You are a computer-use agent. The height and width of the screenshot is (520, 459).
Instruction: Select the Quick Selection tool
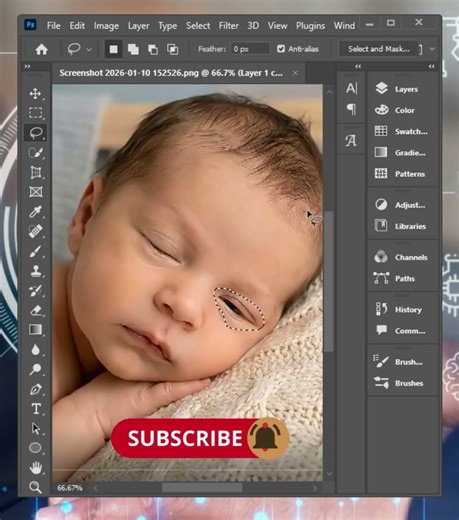35,153
